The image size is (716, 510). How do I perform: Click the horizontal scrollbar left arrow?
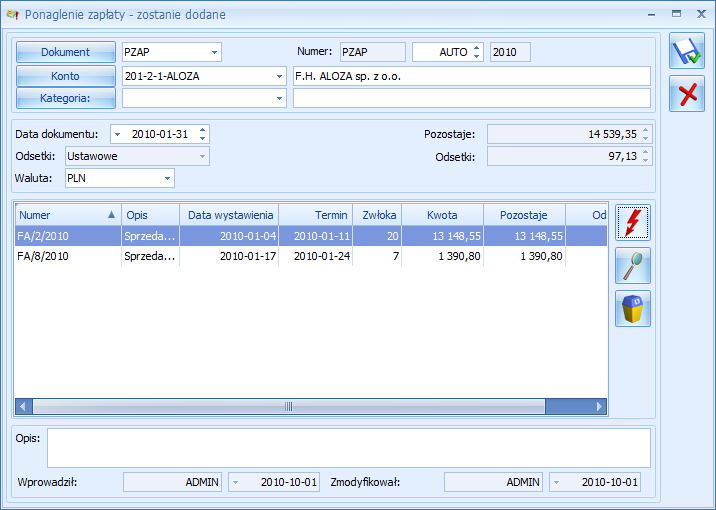23,406
